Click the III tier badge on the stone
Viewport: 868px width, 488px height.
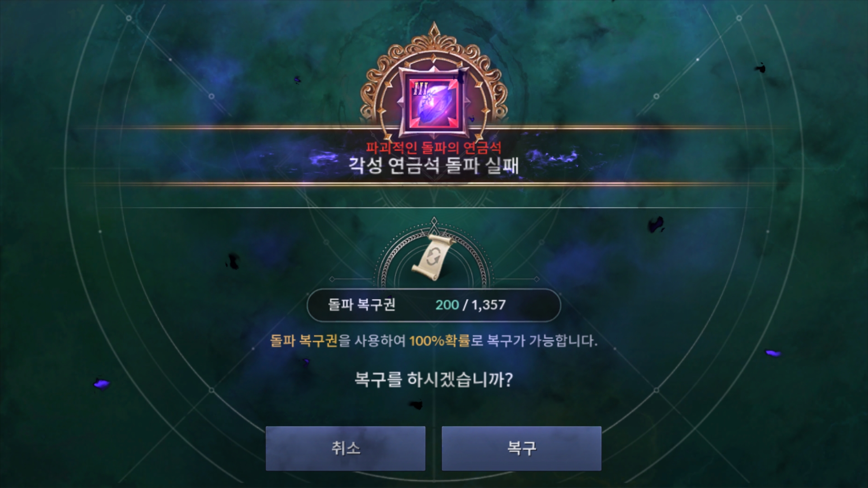pos(420,89)
